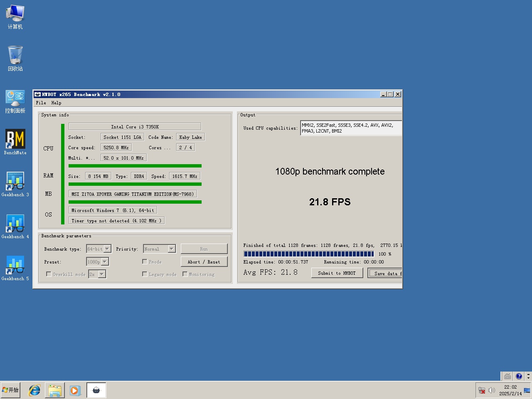Viewport: 532px width, 399px height.
Task: Click the Save data file button
Action: [x=385, y=273]
